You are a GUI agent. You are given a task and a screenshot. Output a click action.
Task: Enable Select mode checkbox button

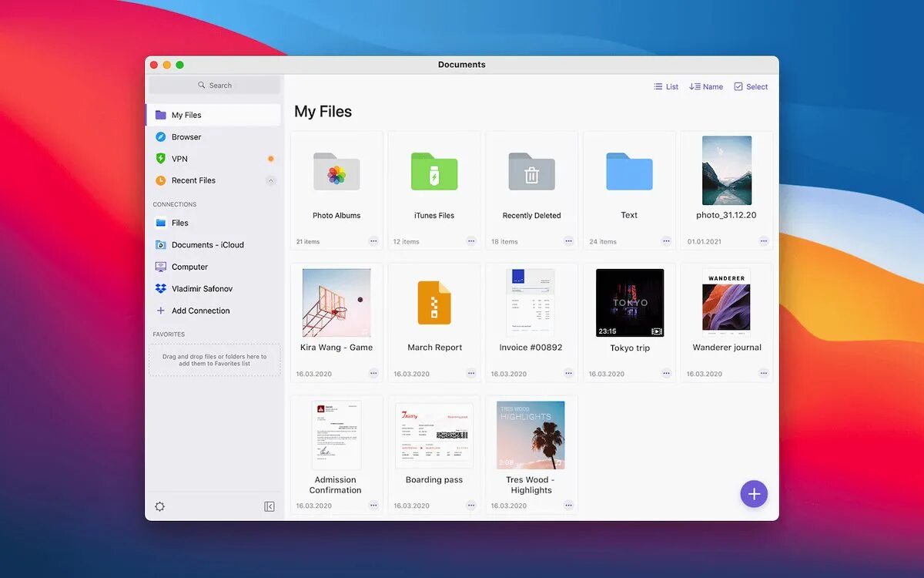[x=751, y=86]
